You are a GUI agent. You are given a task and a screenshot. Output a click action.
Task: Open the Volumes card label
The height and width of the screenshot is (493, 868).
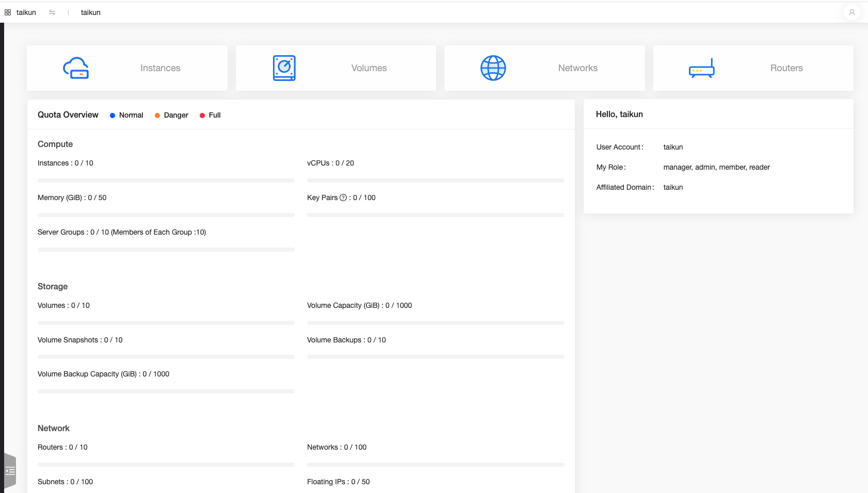click(x=369, y=68)
